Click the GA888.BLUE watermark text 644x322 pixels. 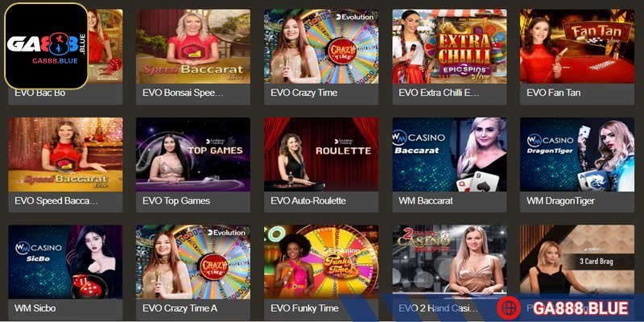pos(580,308)
